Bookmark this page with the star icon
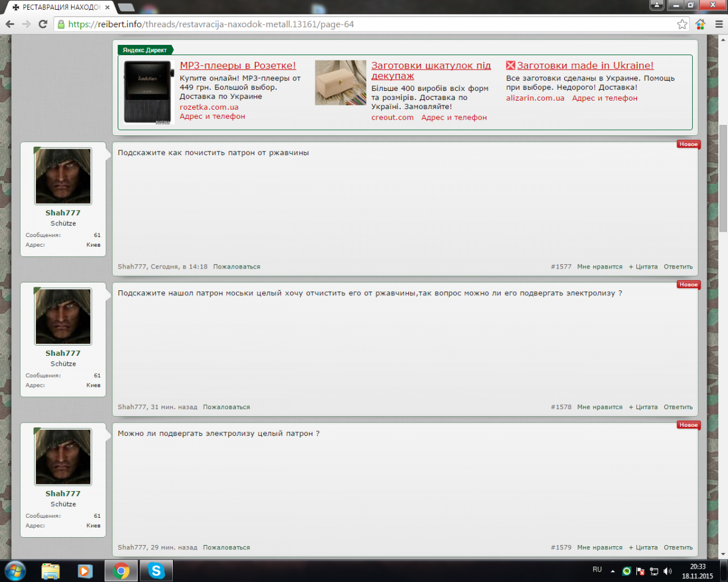The height and width of the screenshot is (582, 728). (682, 24)
